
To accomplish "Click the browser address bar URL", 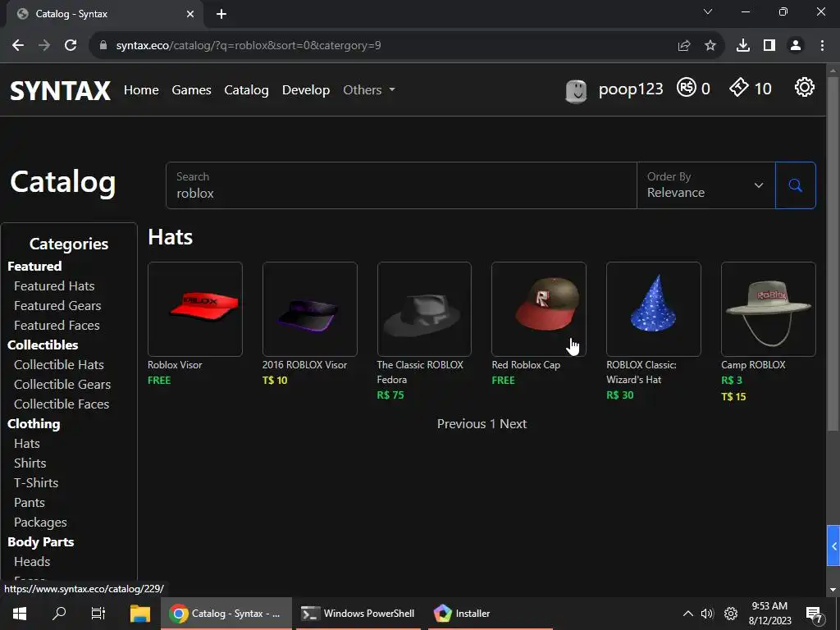I will tap(249, 46).
